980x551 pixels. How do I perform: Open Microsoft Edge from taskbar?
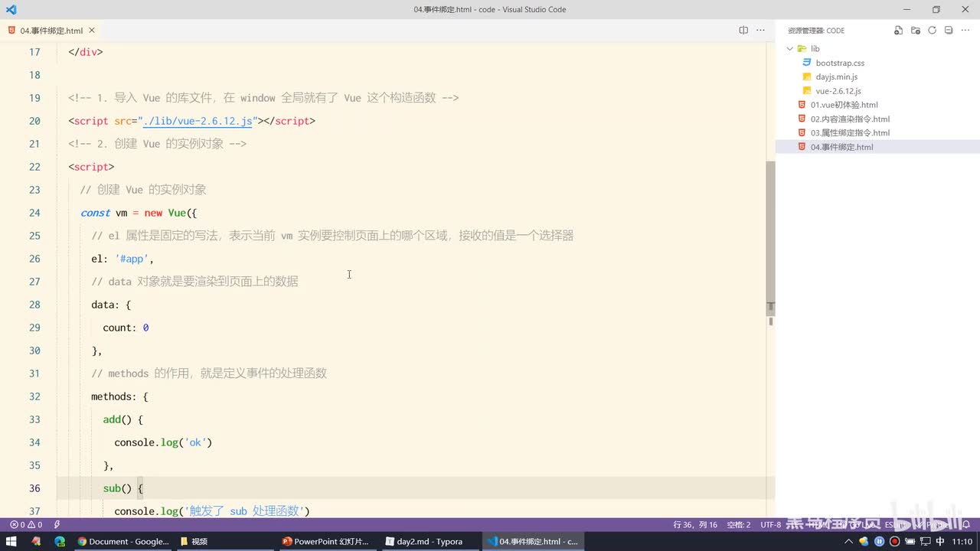coord(60,541)
